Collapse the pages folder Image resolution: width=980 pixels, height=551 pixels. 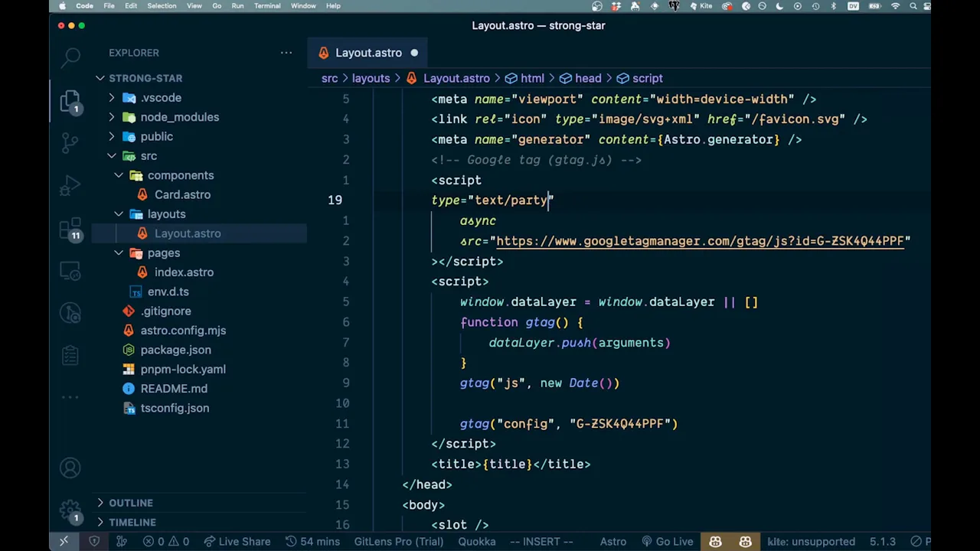pos(164,253)
